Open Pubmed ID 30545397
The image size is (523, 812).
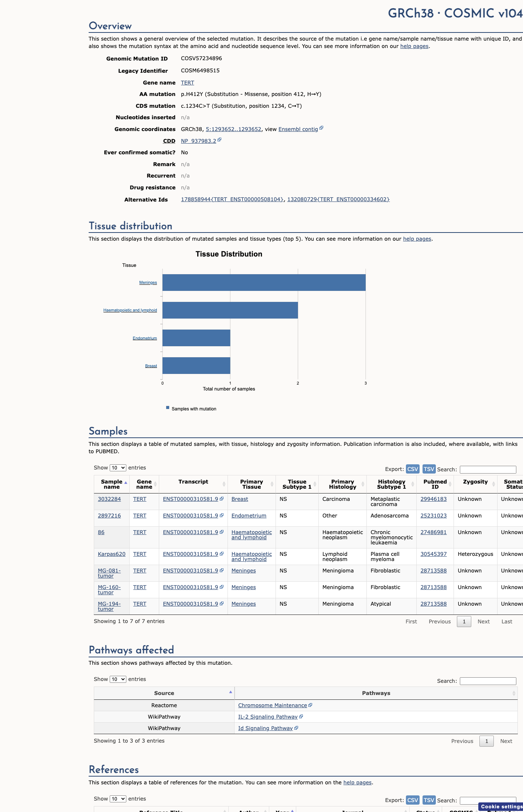tap(434, 554)
